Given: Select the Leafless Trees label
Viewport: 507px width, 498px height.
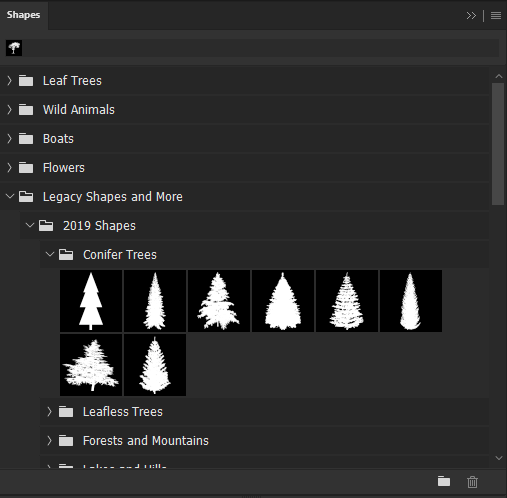Looking at the screenshot, I should pos(123,412).
